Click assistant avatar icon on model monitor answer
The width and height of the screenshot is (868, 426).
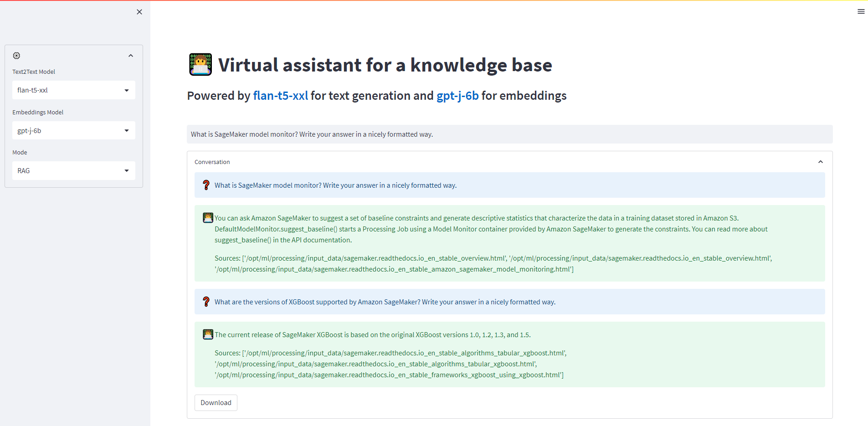(208, 218)
